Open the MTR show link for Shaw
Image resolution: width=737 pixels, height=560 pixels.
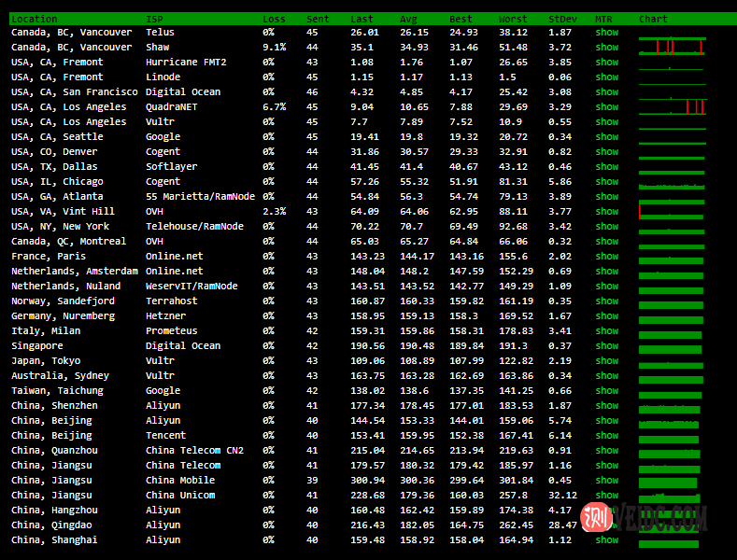(x=606, y=48)
